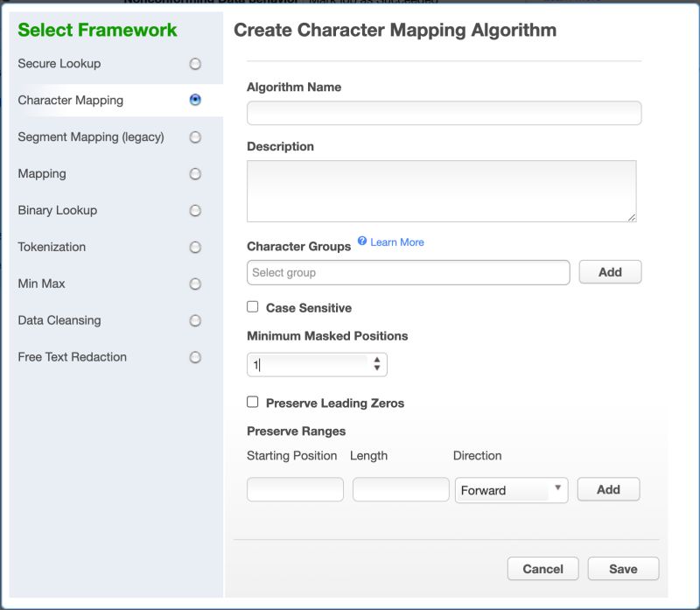
Task: Add a preserve range entry
Action: click(x=608, y=489)
